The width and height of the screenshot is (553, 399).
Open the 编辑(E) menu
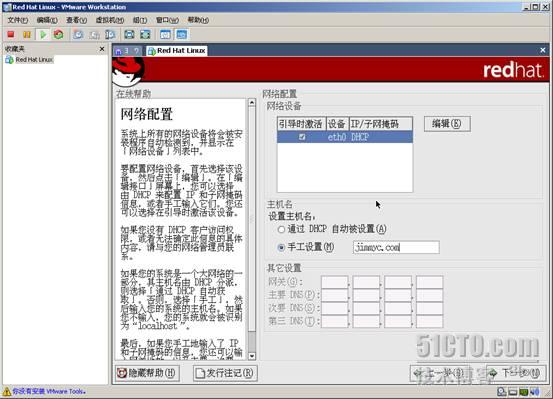coord(47,20)
